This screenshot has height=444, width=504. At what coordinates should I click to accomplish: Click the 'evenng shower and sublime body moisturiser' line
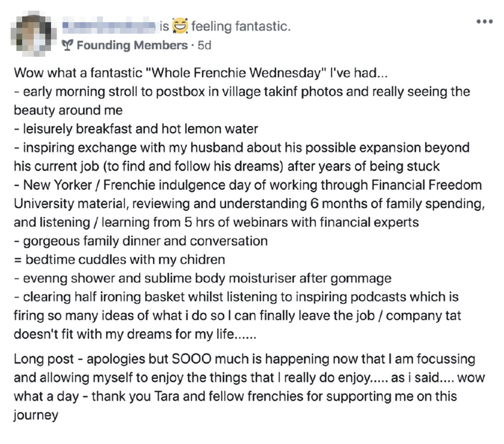pyautogui.click(x=203, y=278)
